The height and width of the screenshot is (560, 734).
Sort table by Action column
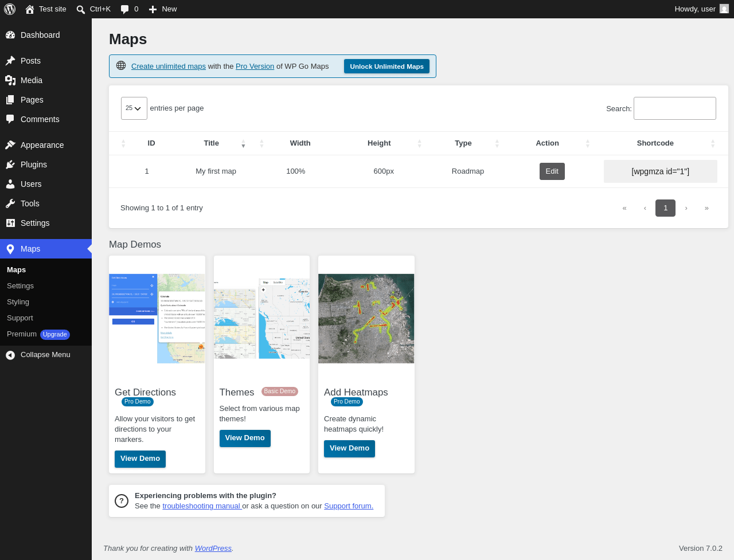[x=548, y=143]
